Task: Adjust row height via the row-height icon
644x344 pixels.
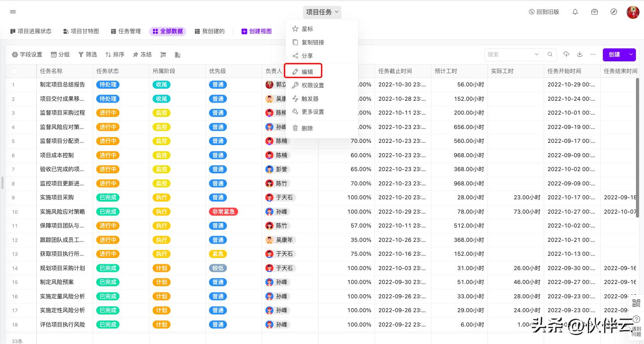Action: coord(163,54)
